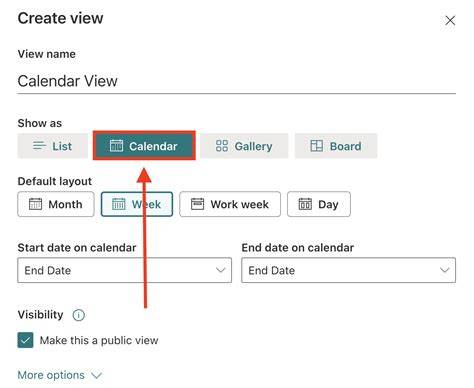Set default layout to Work week
The image size is (474, 388).
tap(230, 204)
